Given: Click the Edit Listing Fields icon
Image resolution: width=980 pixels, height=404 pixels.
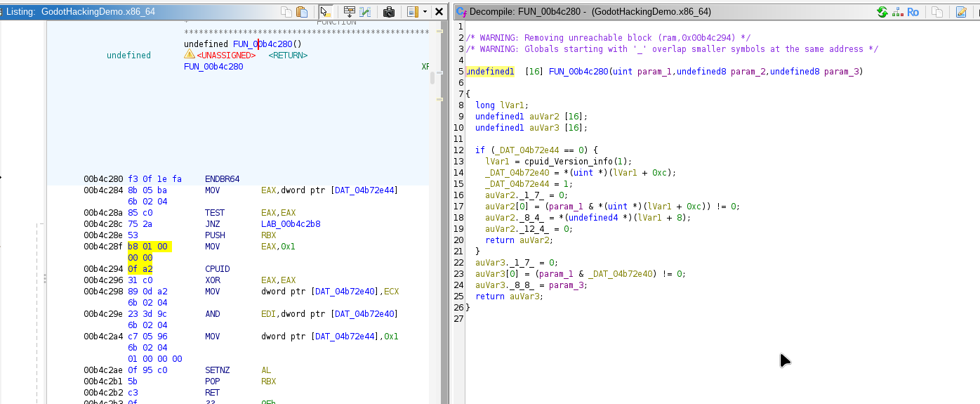Looking at the screenshot, I should 412,12.
